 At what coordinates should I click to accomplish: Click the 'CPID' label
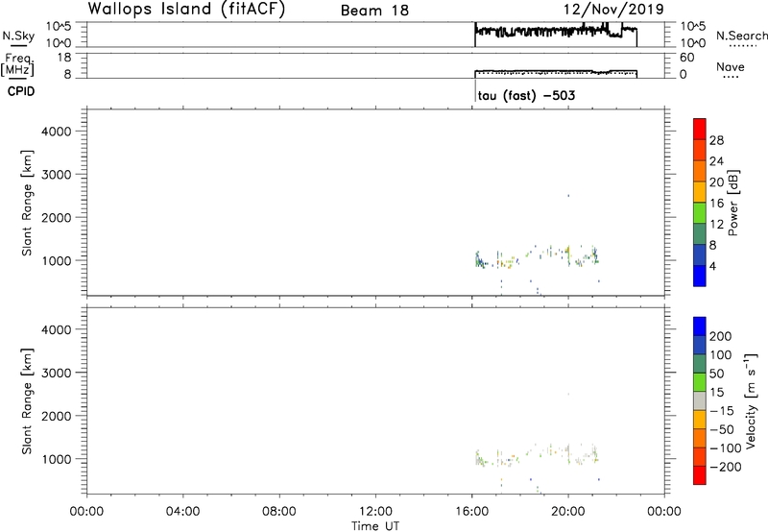(x=21, y=91)
